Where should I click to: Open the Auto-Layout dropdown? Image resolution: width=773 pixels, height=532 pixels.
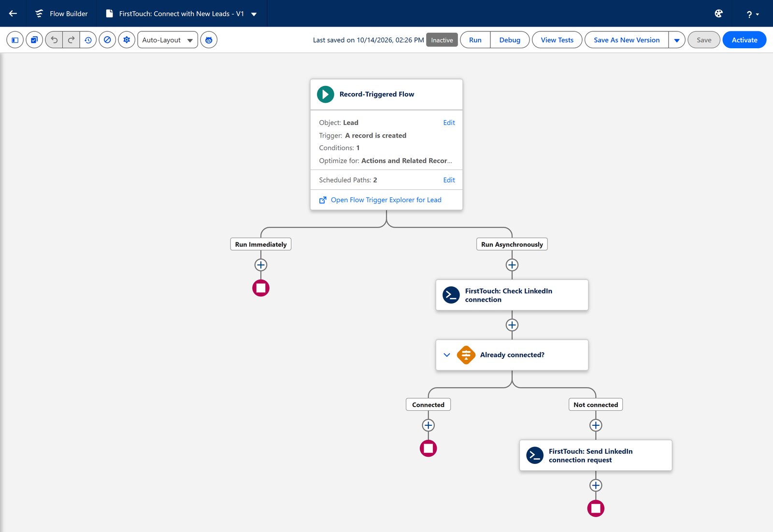tap(168, 40)
